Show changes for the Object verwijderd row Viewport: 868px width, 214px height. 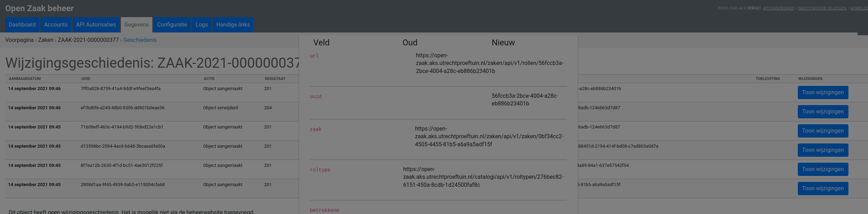coord(823,111)
